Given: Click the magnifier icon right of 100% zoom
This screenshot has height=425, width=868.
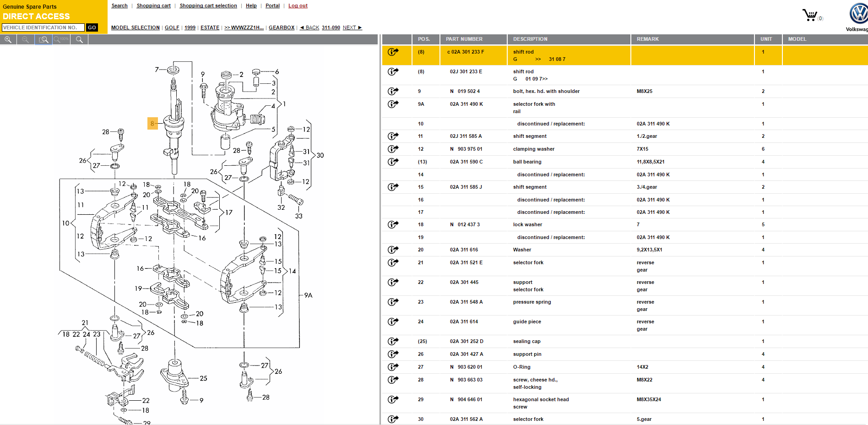Looking at the screenshot, I should coord(79,40).
